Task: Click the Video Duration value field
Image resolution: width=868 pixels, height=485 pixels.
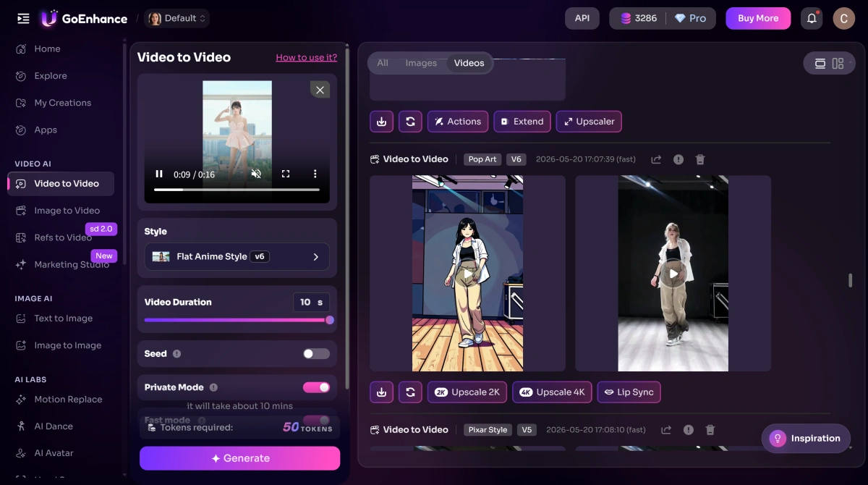Action: (311, 303)
